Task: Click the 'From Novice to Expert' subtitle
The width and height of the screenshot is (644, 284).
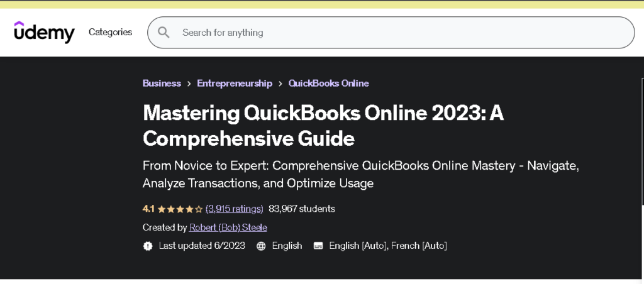Action: click(360, 175)
